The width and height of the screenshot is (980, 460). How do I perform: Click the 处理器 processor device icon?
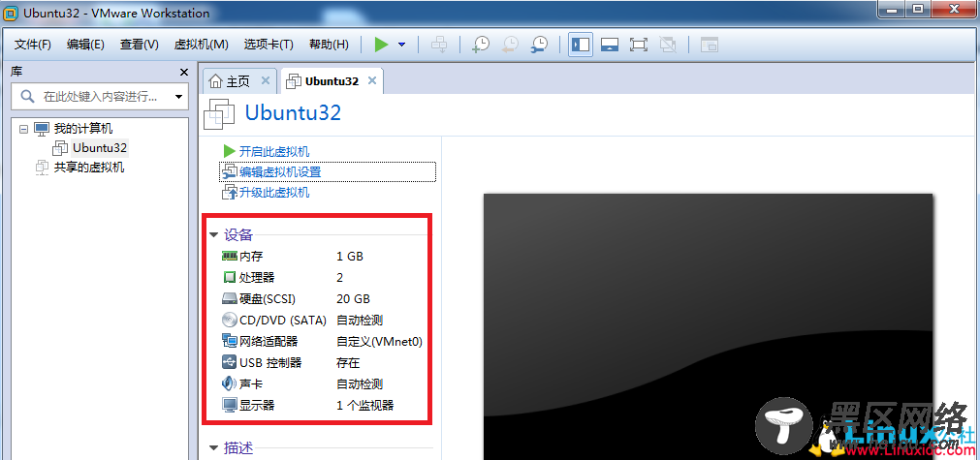pyautogui.click(x=230, y=277)
